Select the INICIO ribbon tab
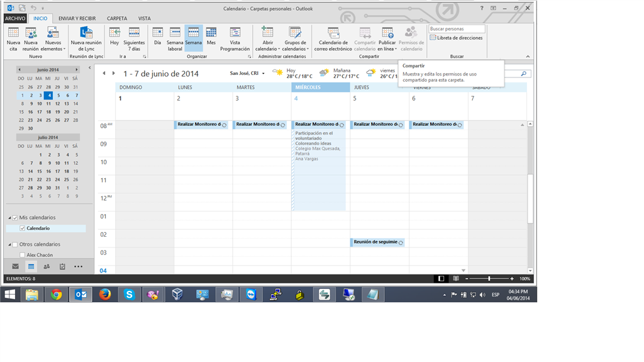 pos(40,18)
